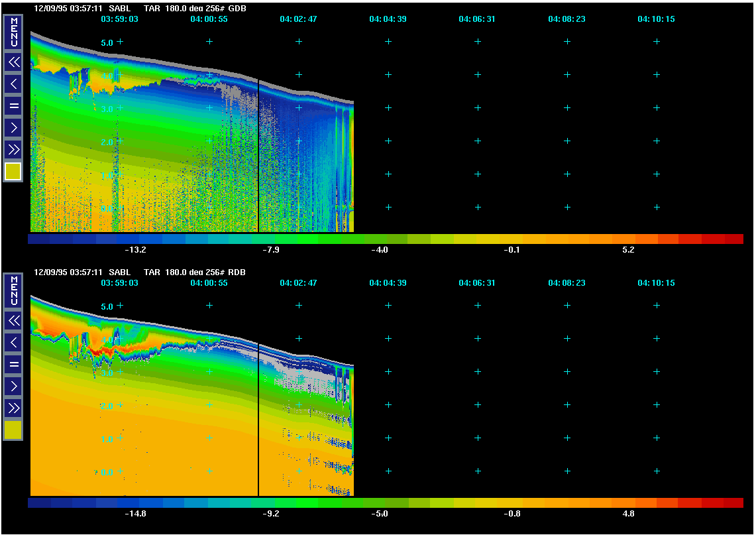Click the equals icon in the RDB panel
Viewport: 756px width, 537px height.
(x=13, y=364)
